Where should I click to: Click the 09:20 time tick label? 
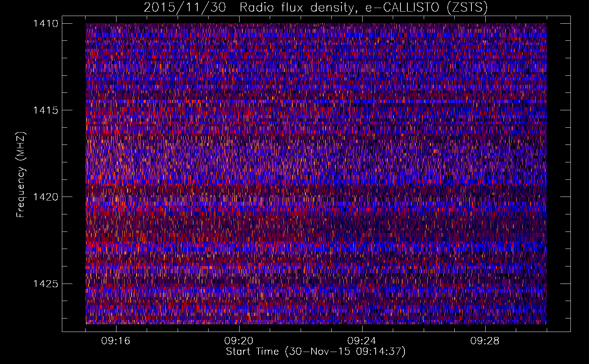pyautogui.click(x=239, y=341)
